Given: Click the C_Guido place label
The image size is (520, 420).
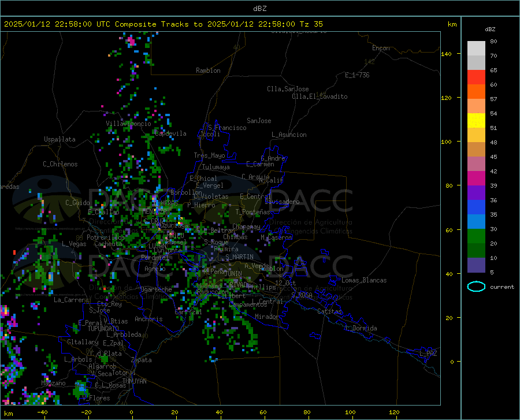Looking at the screenshot, I should pyautogui.click(x=77, y=203).
